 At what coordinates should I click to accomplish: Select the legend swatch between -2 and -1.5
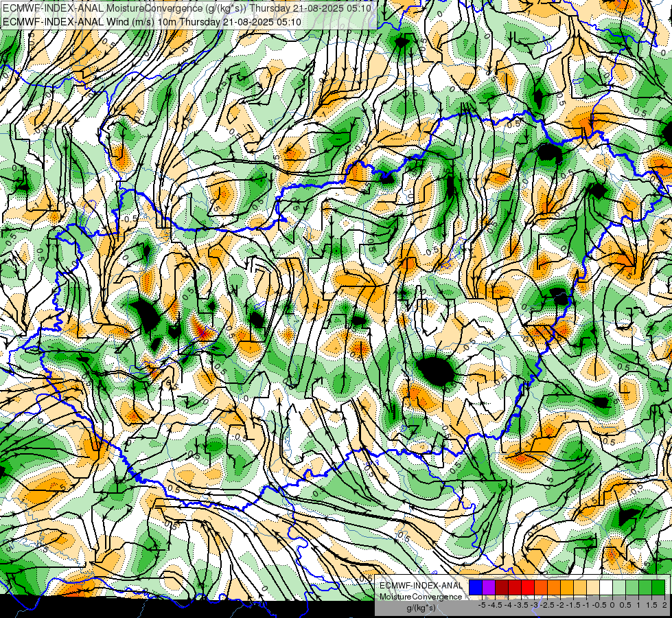pyautogui.click(x=567, y=587)
